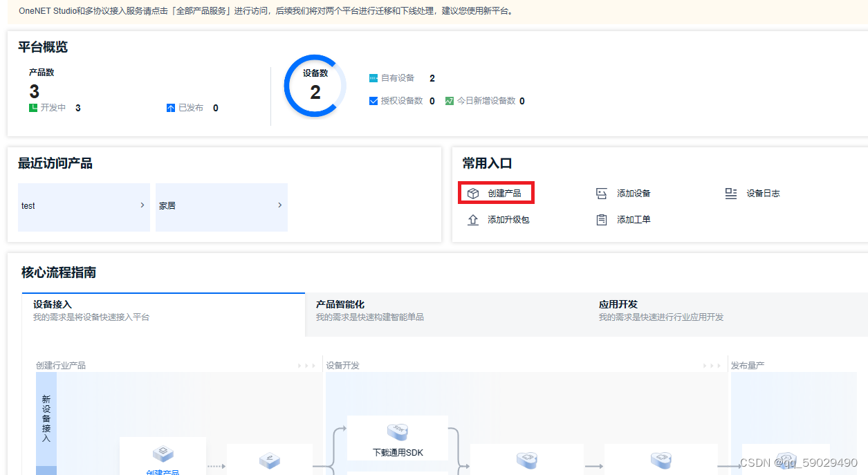Expand the test product card chevron
The height and width of the screenshot is (475, 868).
(x=142, y=205)
